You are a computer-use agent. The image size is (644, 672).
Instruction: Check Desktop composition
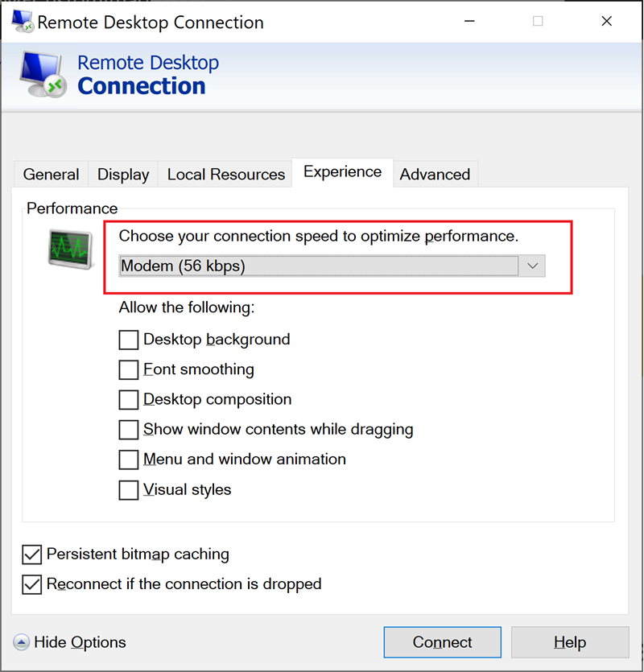pyautogui.click(x=128, y=399)
